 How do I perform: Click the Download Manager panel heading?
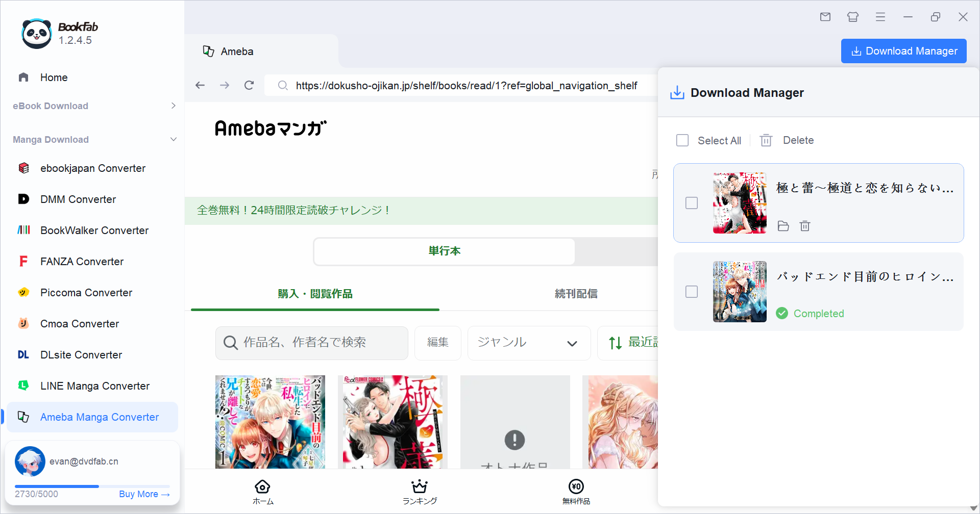pyautogui.click(x=747, y=93)
